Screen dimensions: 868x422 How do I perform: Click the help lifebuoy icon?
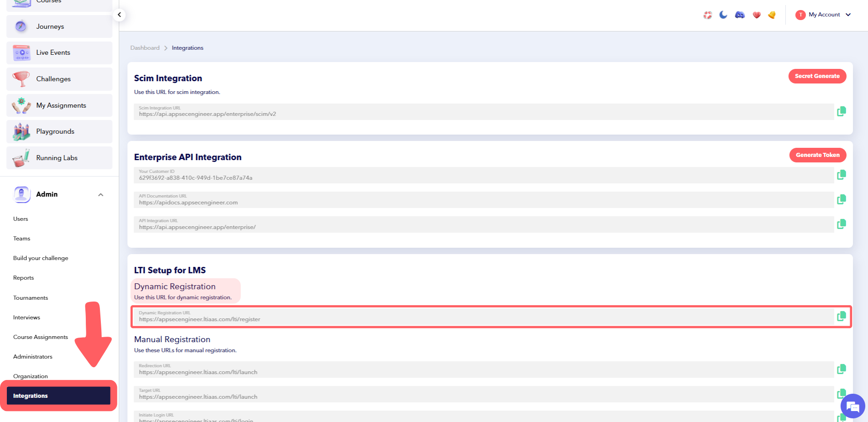click(x=707, y=15)
